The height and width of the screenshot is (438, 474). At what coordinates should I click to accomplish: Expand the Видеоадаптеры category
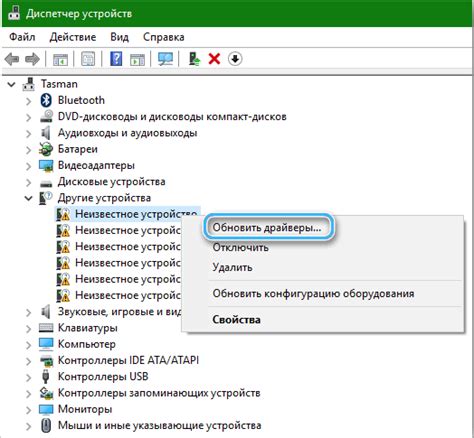pyautogui.click(x=29, y=166)
